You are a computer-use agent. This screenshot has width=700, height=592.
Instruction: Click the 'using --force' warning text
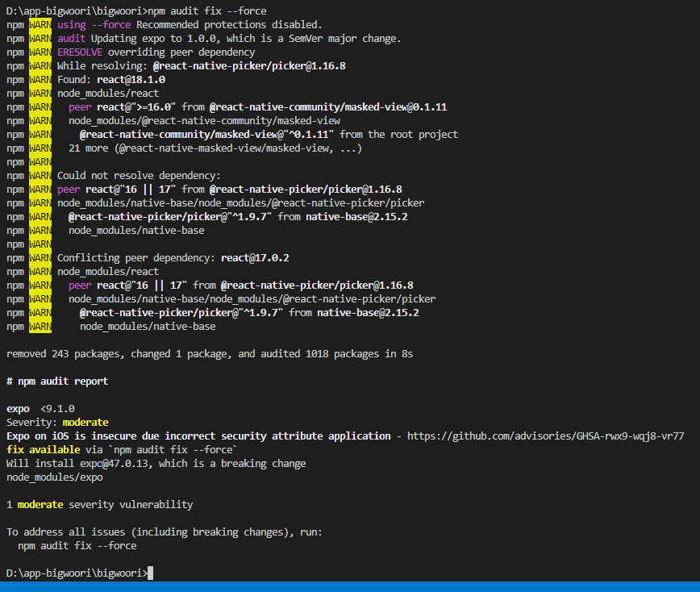coord(94,24)
